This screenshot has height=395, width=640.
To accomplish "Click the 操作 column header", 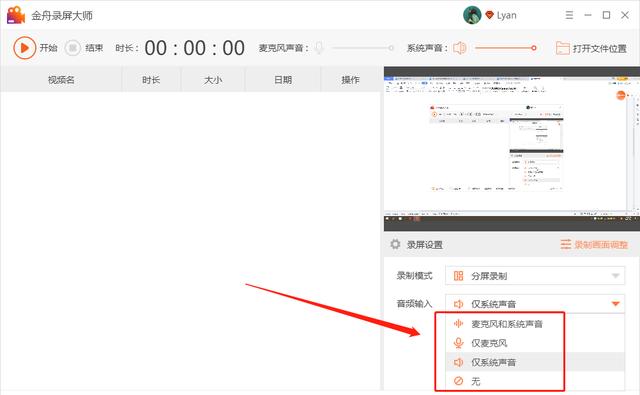I will coord(350,80).
